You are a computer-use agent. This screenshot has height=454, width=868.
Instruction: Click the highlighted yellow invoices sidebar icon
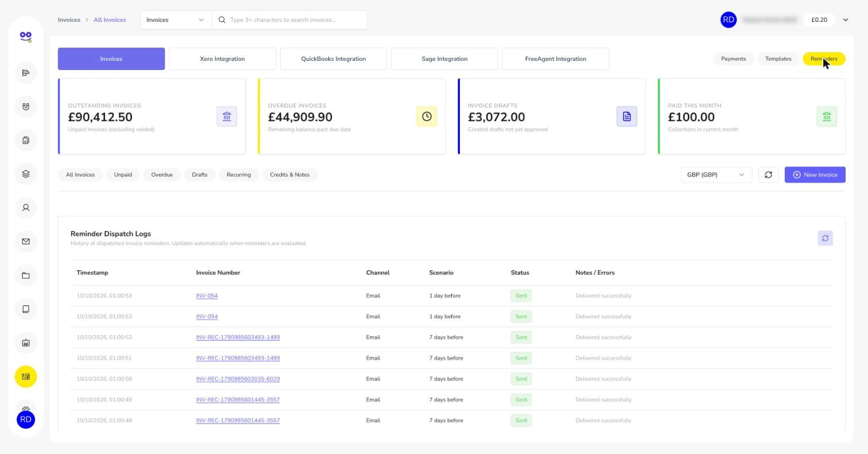25,377
